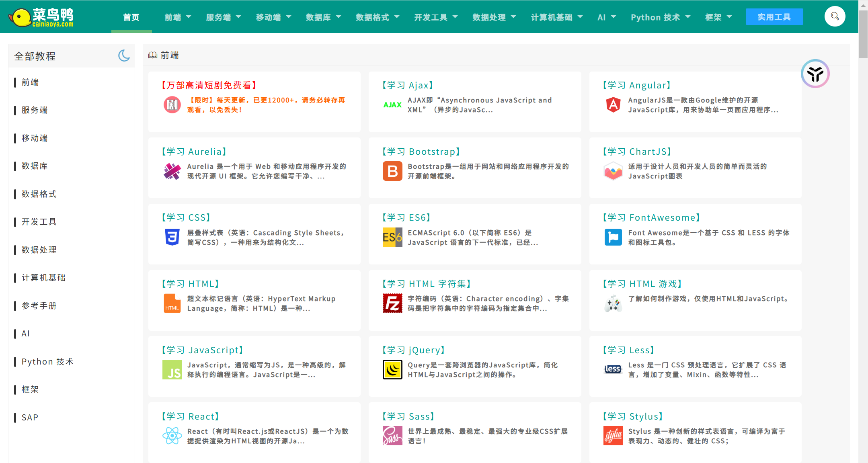Expand the 开发工具 nav dropdown

436,17
